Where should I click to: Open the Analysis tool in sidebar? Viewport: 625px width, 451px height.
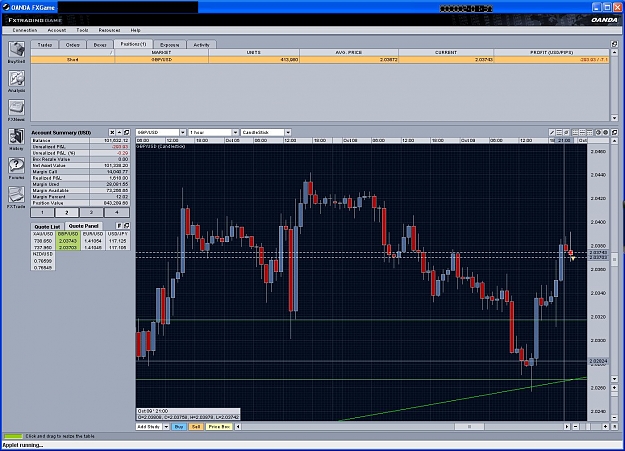[x=16, y=80]
